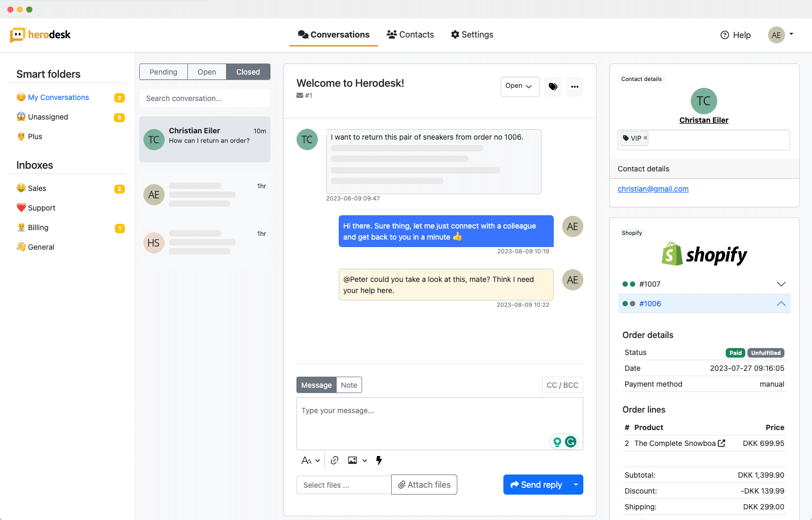
Task: Open the christian@gmail.com email link
Action: pos(653,189)
